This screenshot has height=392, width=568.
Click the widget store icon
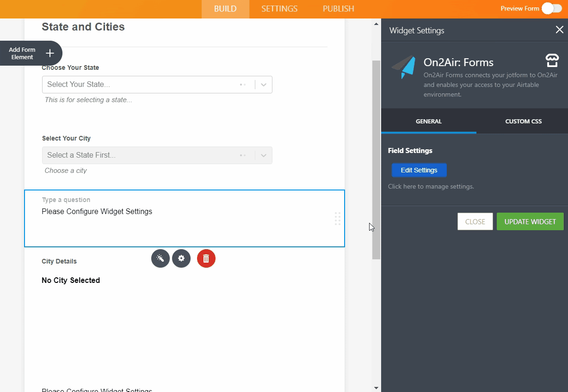(552, 61)
